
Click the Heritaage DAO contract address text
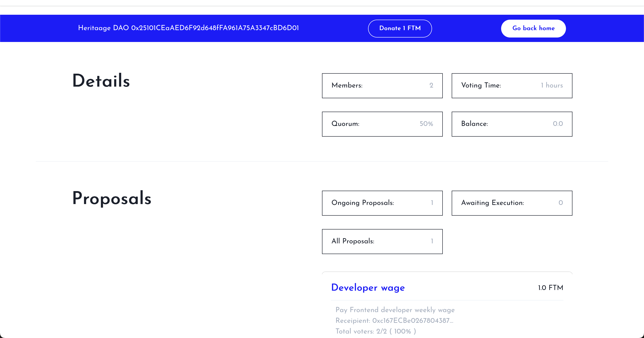(x=215, y=28)
